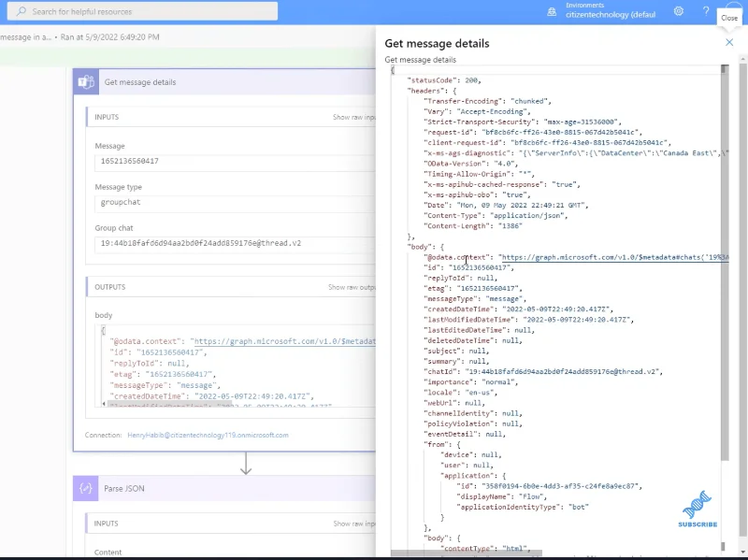Click the "displayName": "Flow" line
748x560 pixels.
502,496
